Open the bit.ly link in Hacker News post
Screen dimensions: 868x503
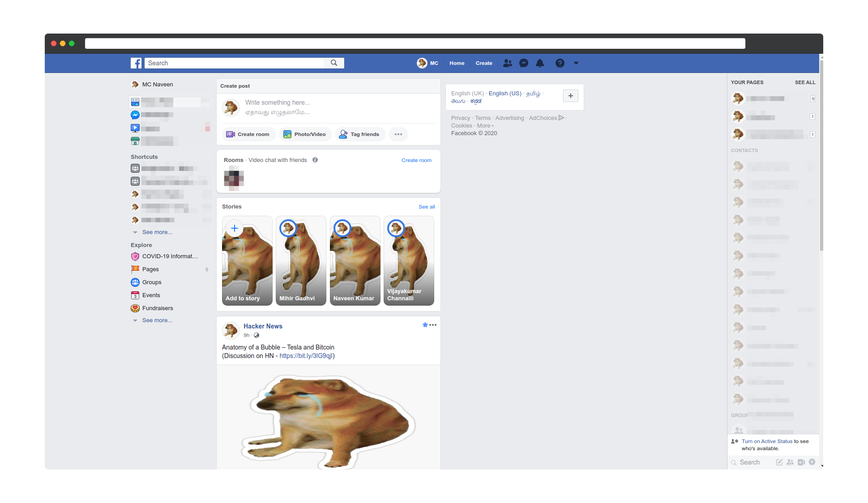[x=306, y=356]
